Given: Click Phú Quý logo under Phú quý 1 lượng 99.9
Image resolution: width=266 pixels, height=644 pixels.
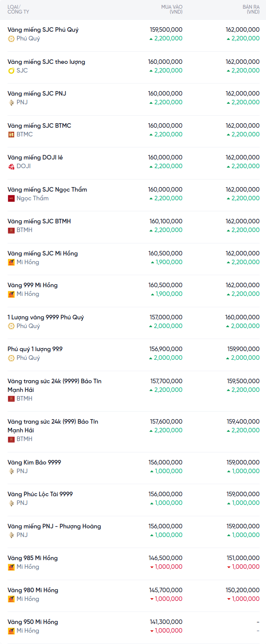Looking at the screenshot, I should tap(11, 358).
